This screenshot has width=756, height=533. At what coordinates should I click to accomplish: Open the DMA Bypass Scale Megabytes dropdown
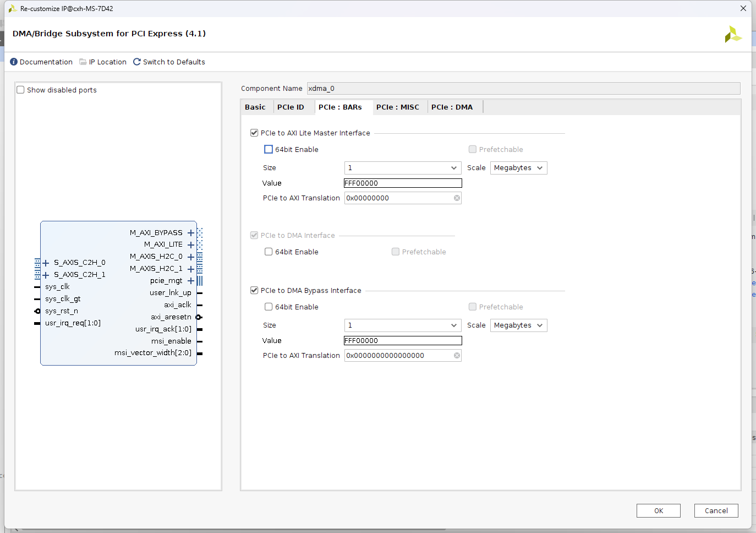pyautogui.click(x=519, y=325)
